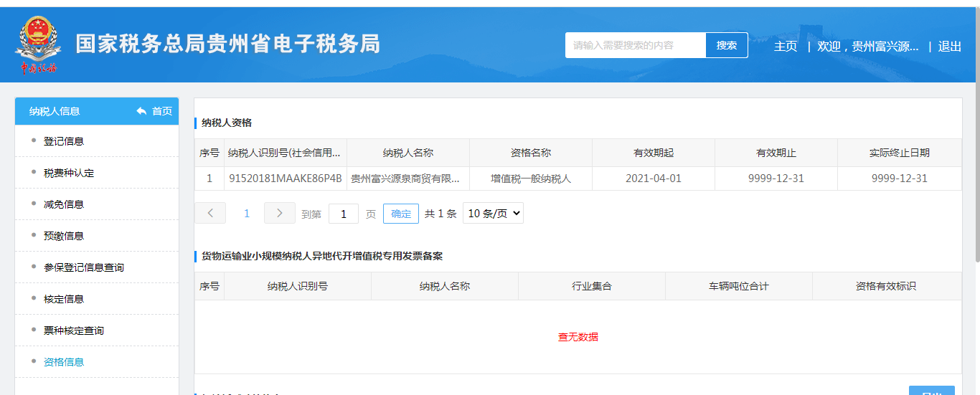Select 资格信息 in the sidebar

pyautogui.click(x=64, y=362)
